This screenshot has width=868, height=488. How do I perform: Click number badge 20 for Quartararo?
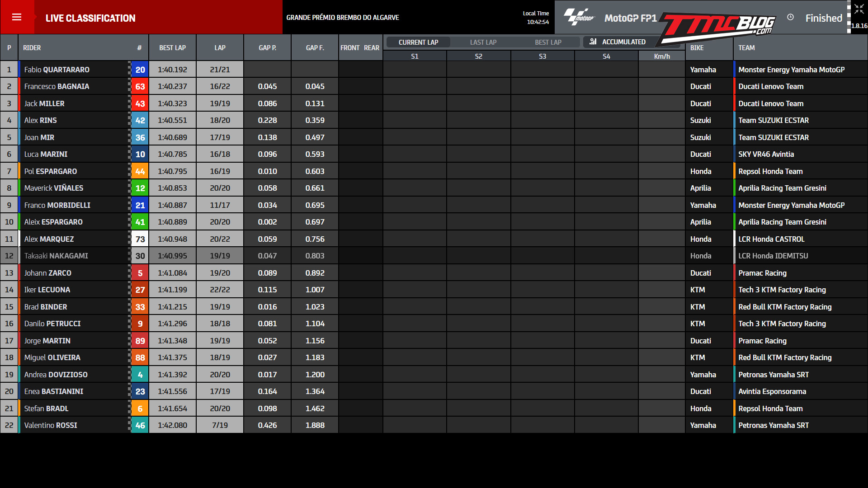[140, 70]
